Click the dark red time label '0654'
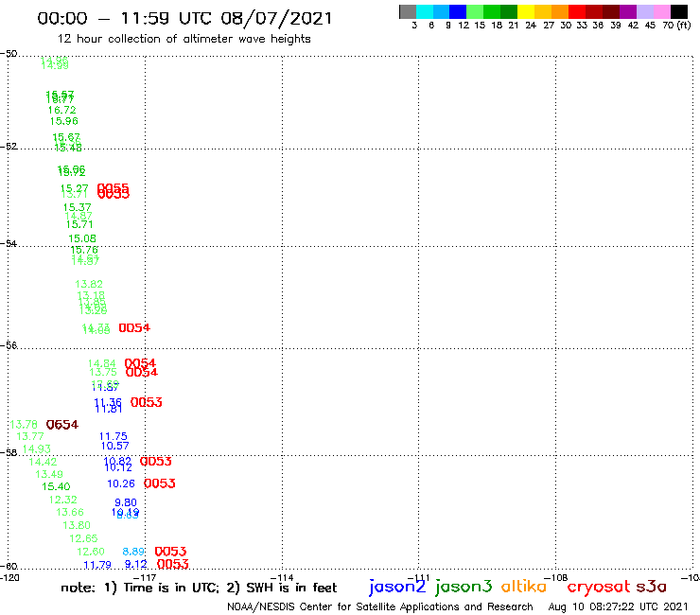 tap(62, 425)
